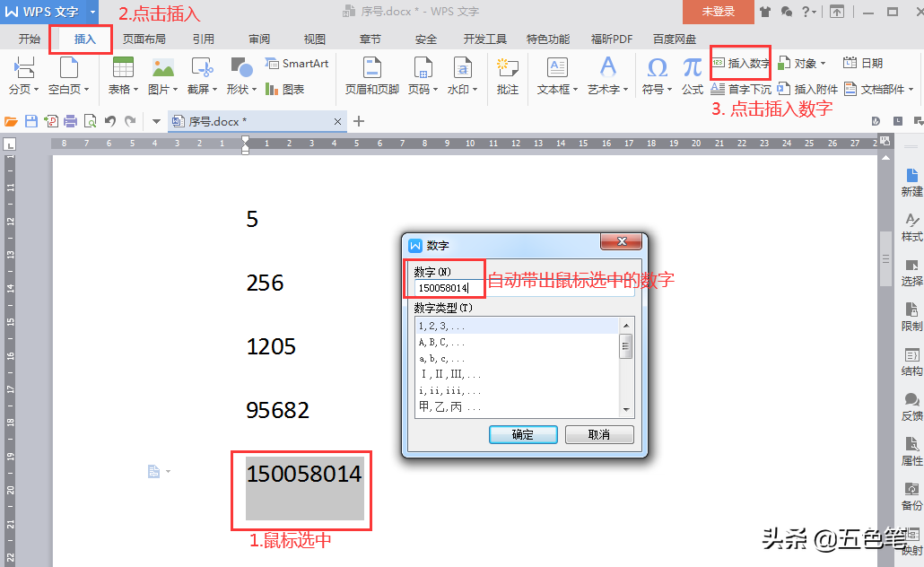Open the 选择 selection sidebar panel
This screenshot has height=567, width=924.
(x=911, y=273)
